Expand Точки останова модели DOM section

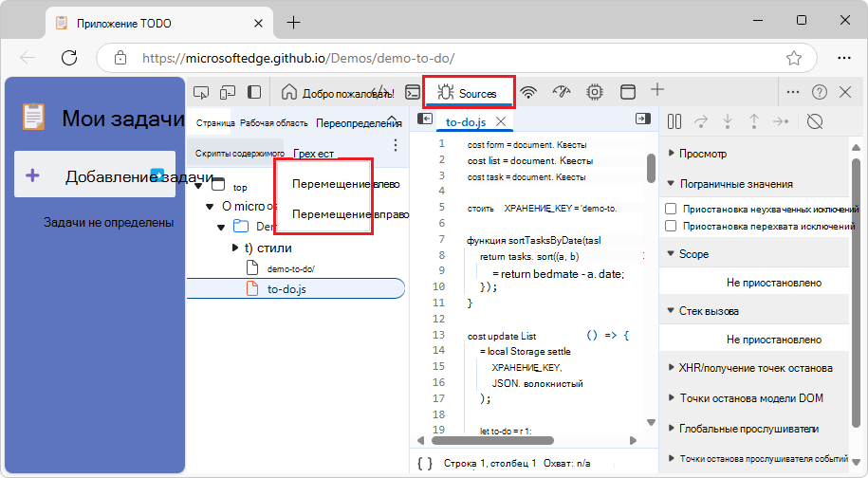[751, 397]
